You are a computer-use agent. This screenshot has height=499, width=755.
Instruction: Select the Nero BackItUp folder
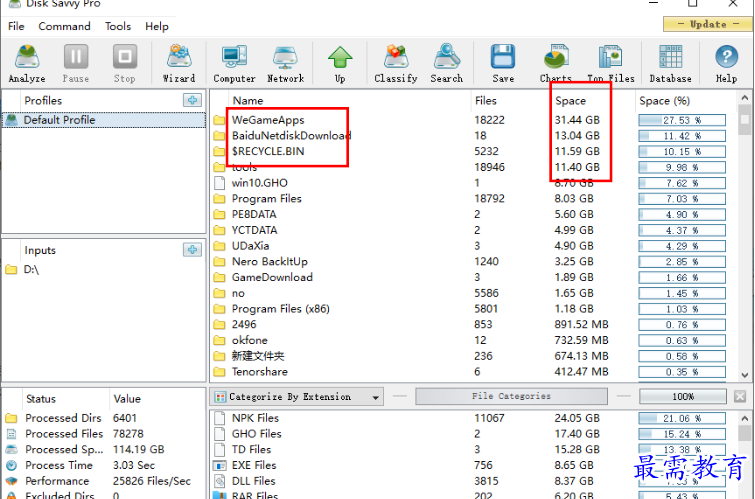473,262
